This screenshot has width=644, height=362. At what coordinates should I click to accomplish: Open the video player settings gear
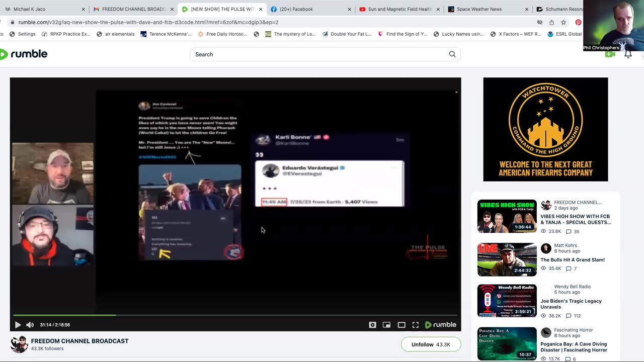click(x=372, y=325)
